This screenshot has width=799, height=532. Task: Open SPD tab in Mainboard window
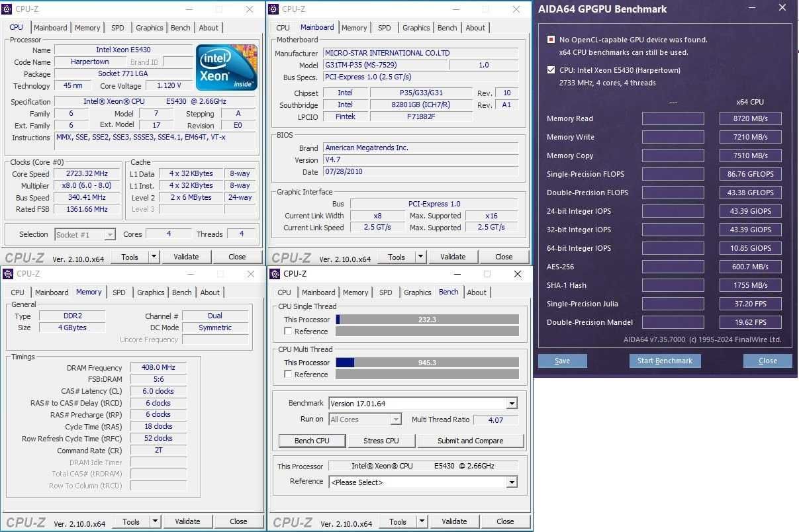(385, 28)
